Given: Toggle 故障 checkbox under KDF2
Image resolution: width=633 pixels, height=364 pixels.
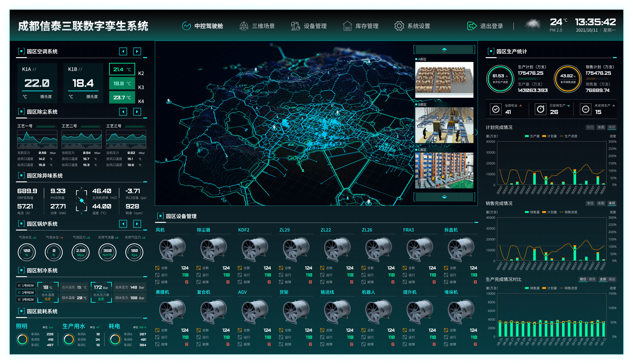Looking at the screenshot, I should (x=240, y=282).
